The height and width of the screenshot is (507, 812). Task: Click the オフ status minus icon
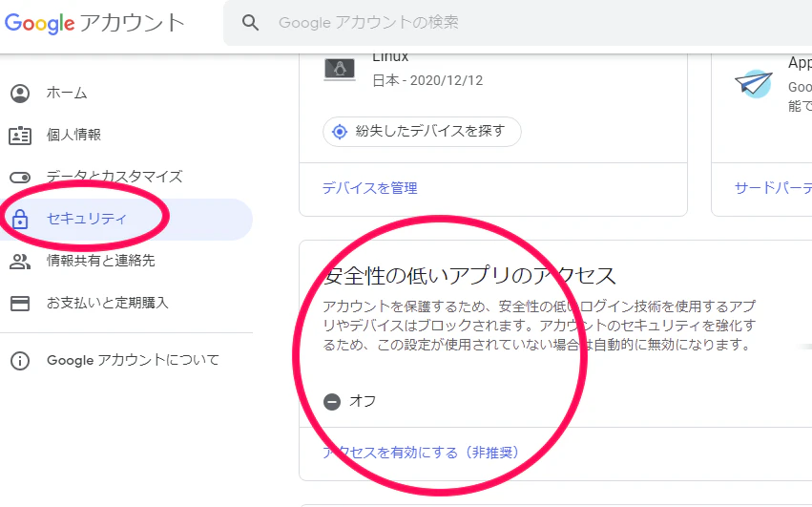(x=332, y=402)
